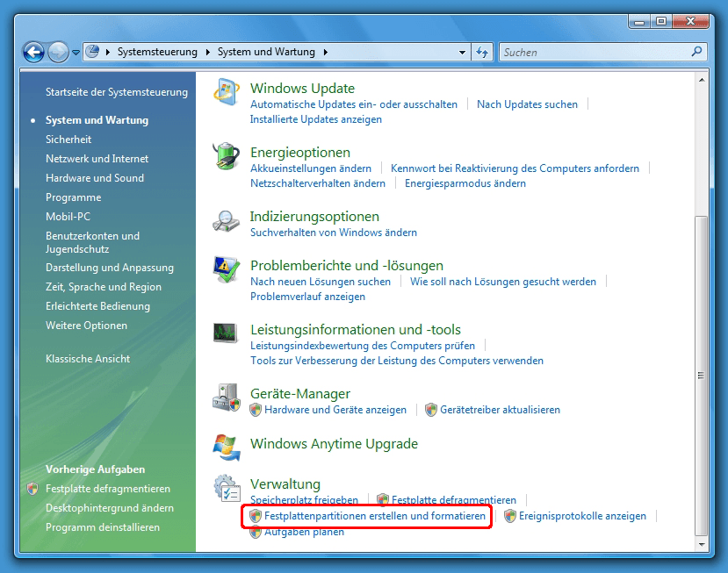Click the Energieoptionen battery icon
Viewport: 728px width, 573px height.
tap(226, 156)
